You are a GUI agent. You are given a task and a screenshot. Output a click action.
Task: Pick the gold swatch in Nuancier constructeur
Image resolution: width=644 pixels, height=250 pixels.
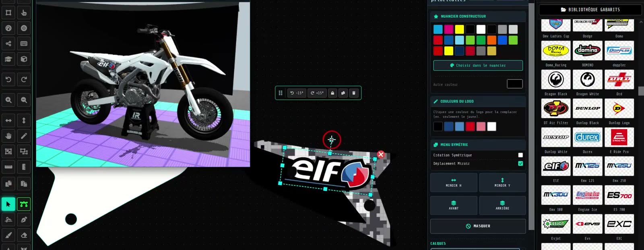click(x=491, y=51)
